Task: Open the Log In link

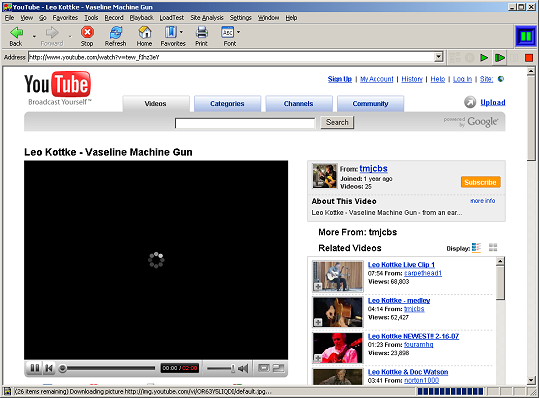Action: (x=462, y=79)
